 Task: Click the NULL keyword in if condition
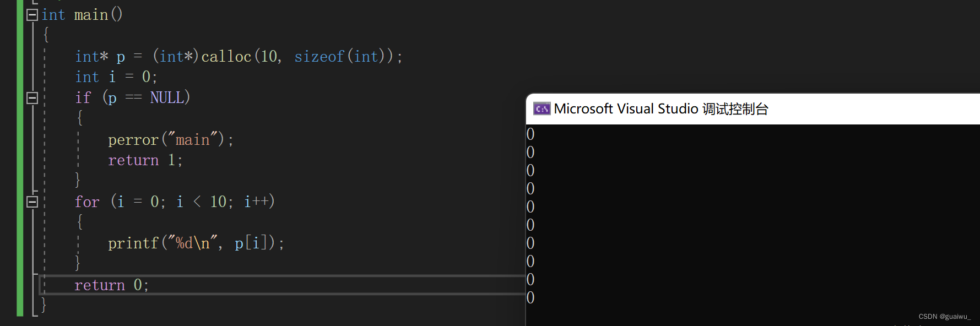pyautogui.click(x=167, y=98)
